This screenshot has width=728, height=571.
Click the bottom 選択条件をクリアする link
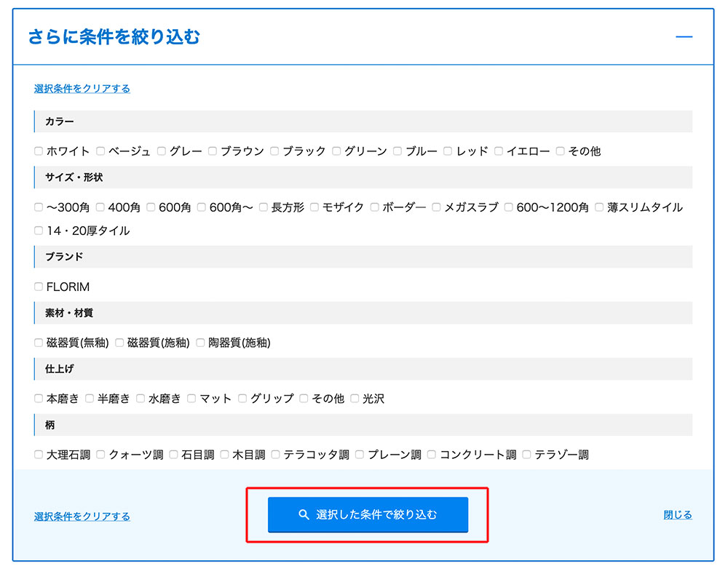[82, 516]
